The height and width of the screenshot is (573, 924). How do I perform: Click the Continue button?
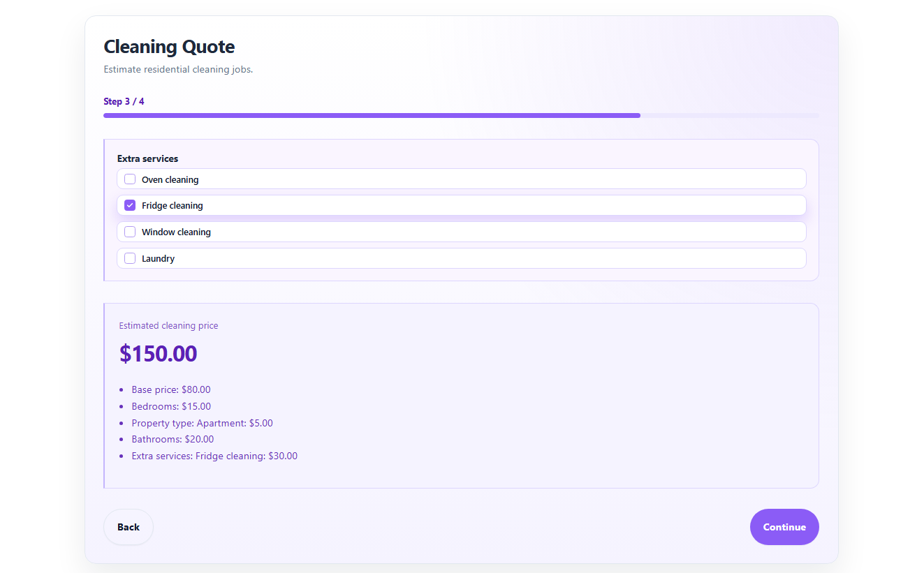coord(784,527)
